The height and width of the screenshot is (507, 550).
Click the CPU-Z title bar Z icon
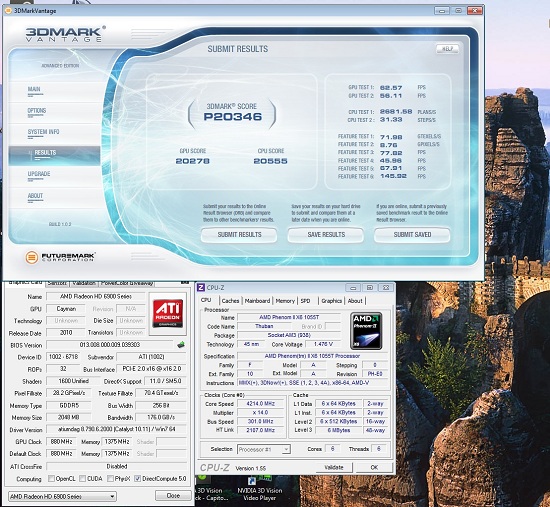pyautogui.click(x=201, y=288)
